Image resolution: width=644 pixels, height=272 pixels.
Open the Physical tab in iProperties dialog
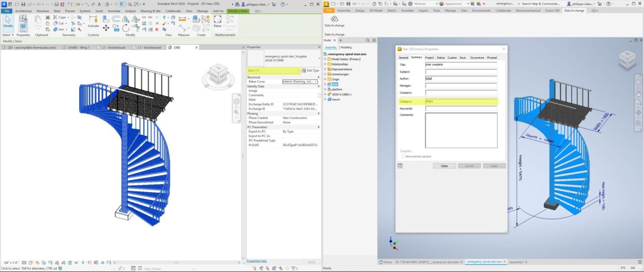[491, 58]
